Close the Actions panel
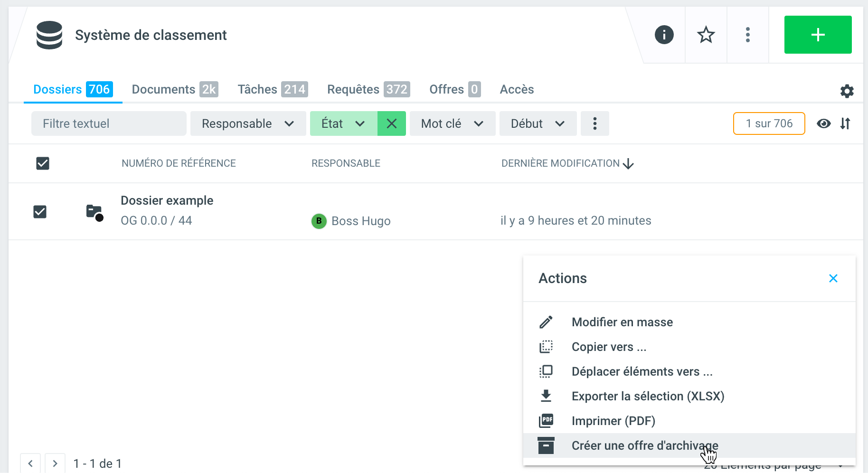The image size is (868, 473). point(833,278)
